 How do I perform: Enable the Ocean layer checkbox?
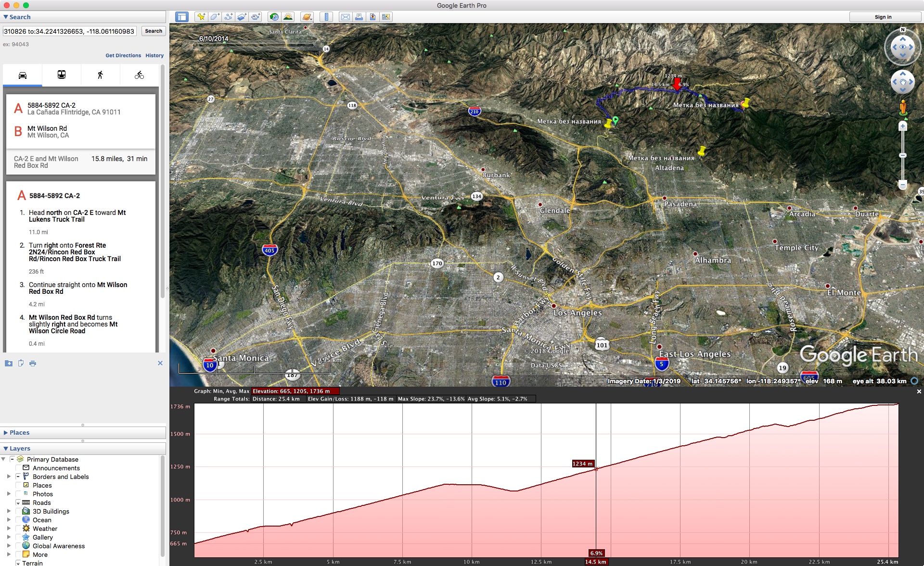click(18, 520)
